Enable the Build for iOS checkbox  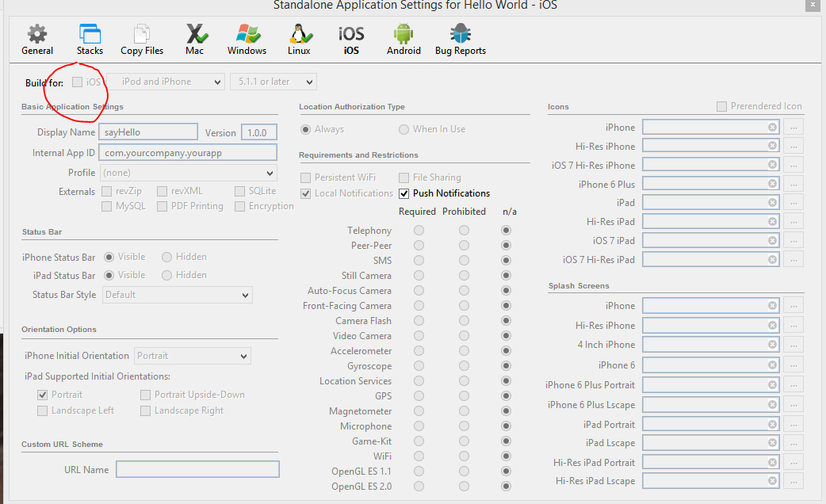click(77, 82)
